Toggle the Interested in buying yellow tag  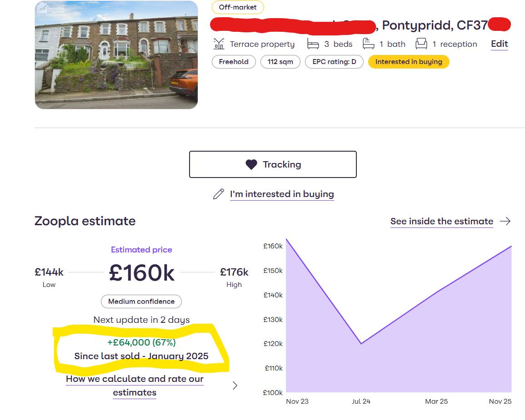point(408,62)
